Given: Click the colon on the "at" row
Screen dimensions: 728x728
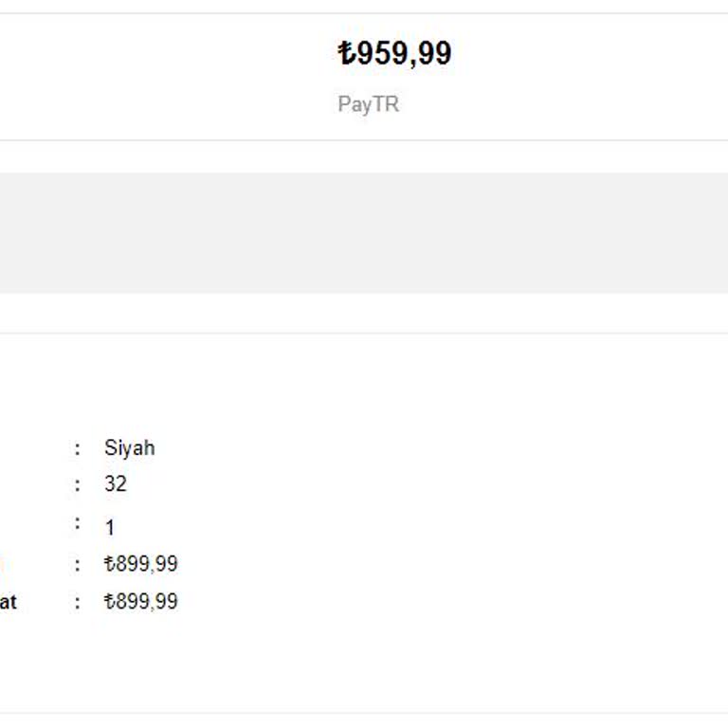Looking at the screenshot, I should click(77, 602).
